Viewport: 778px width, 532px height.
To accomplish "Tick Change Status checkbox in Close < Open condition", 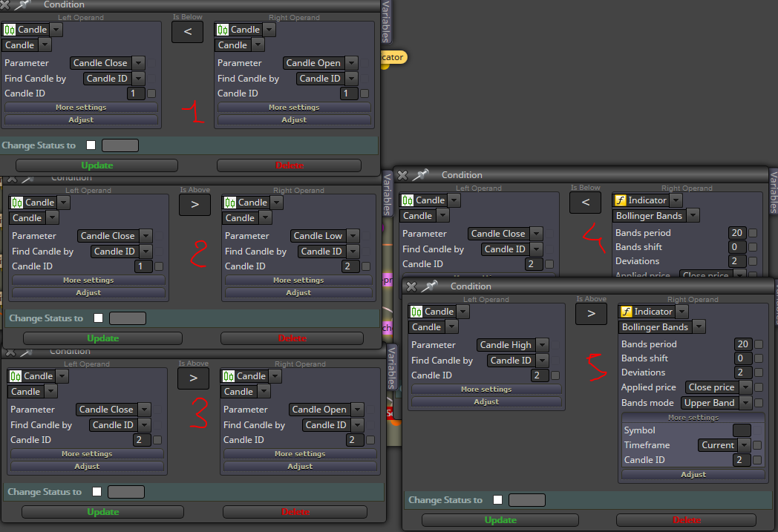I will tap(91, 145).
